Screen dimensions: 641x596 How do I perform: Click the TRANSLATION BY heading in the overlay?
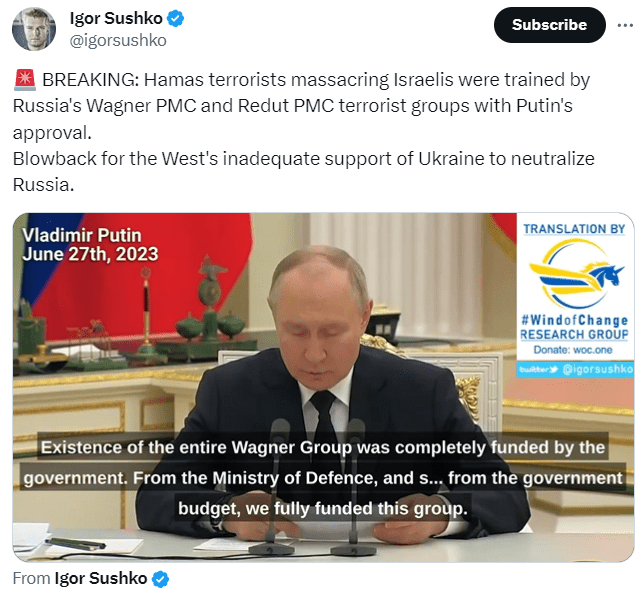click(x=574, y=229)
